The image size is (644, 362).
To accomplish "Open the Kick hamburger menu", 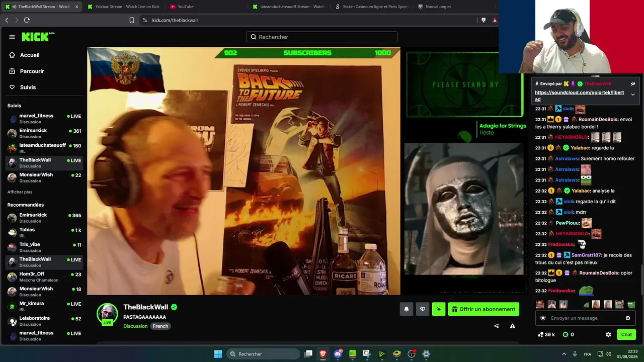I will (12, 37).
